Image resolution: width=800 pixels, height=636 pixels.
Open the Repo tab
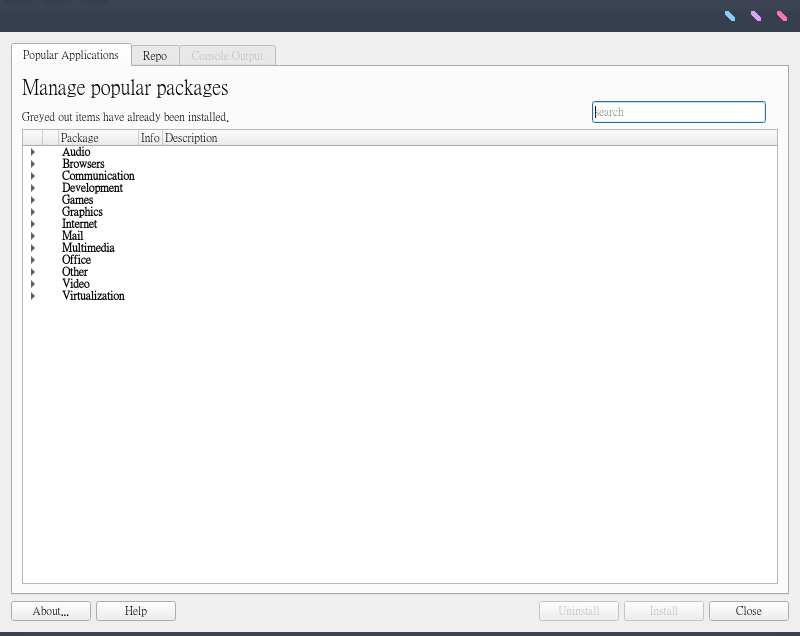click(155, 56)
